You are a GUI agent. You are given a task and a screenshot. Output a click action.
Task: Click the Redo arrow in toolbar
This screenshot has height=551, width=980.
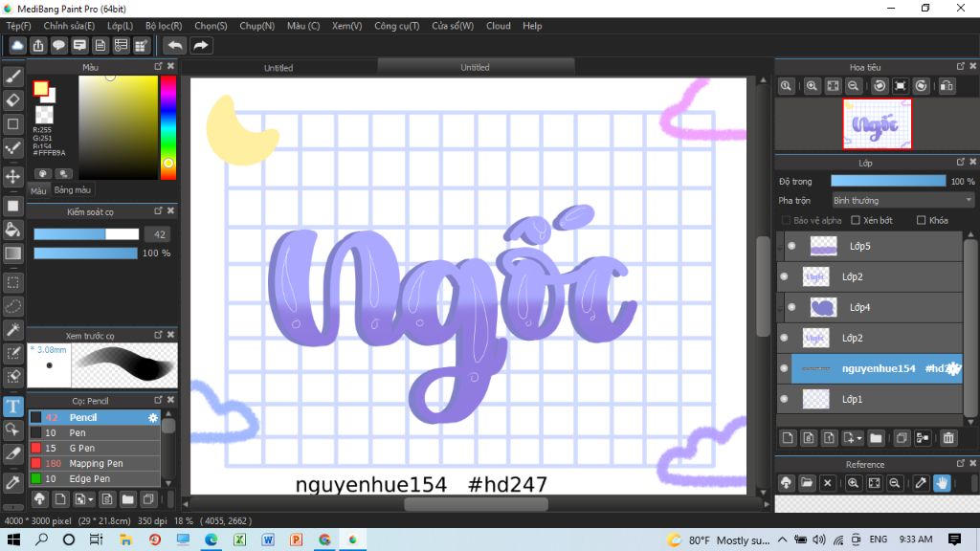(201, 46)
